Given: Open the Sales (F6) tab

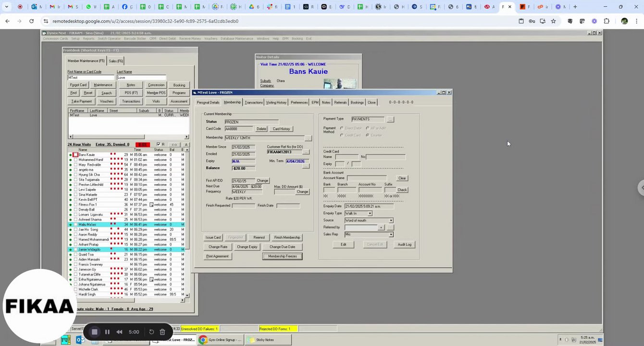Looking at the screenshot, I should 115,61.
